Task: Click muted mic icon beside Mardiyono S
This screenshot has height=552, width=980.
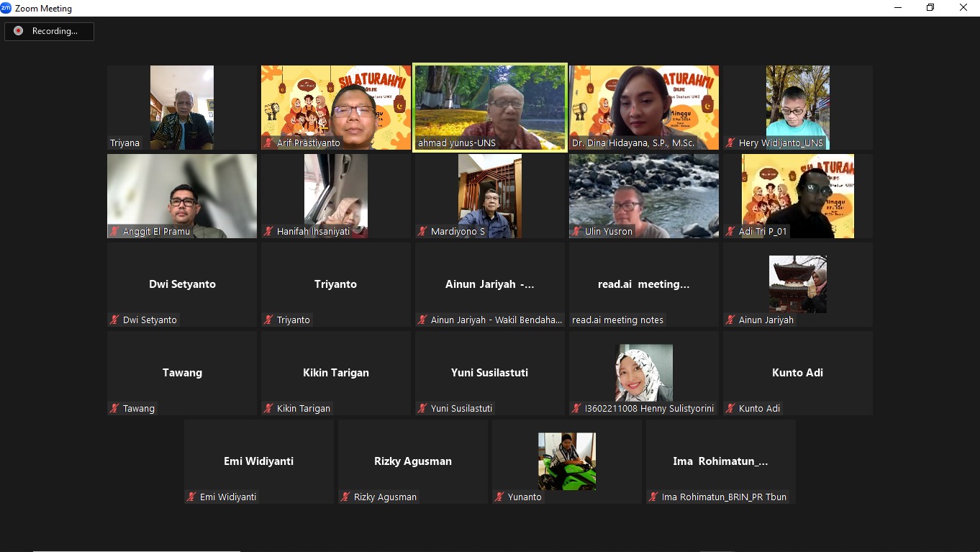Action: pyautogui.click(x=422, y=232)
